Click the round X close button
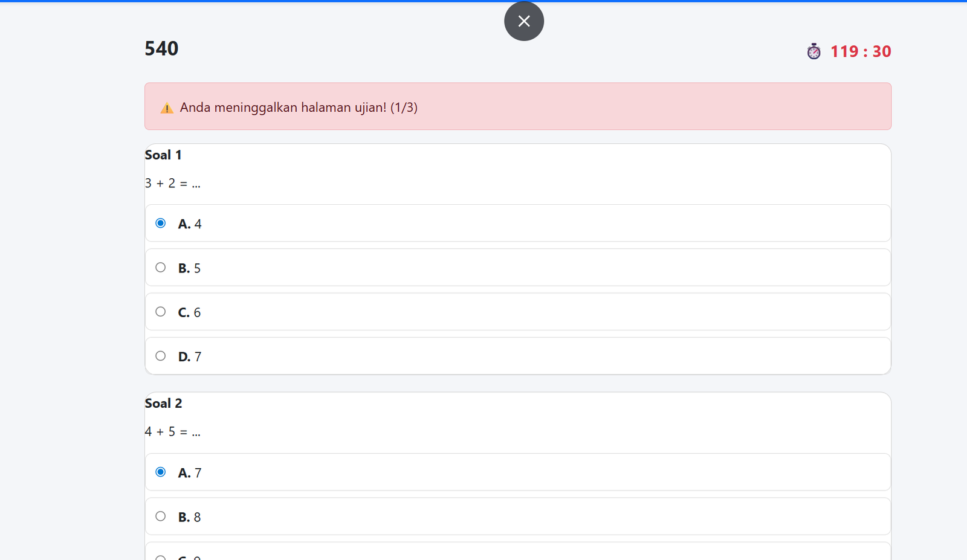 [x=523, y=21]
